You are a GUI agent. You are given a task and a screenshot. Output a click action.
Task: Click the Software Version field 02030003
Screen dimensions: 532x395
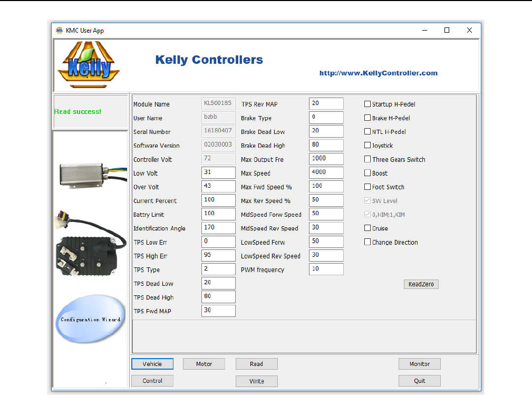(x=218, y=145)
